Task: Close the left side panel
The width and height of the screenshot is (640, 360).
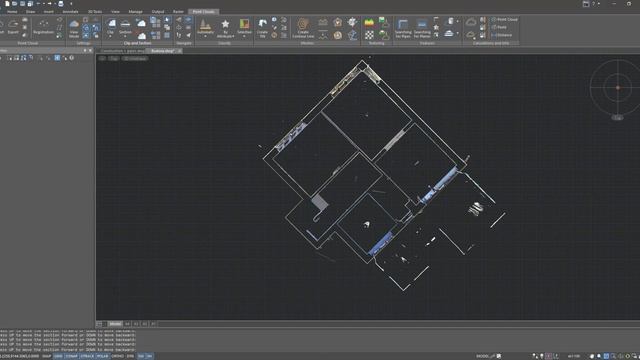Action: (91, 51)
